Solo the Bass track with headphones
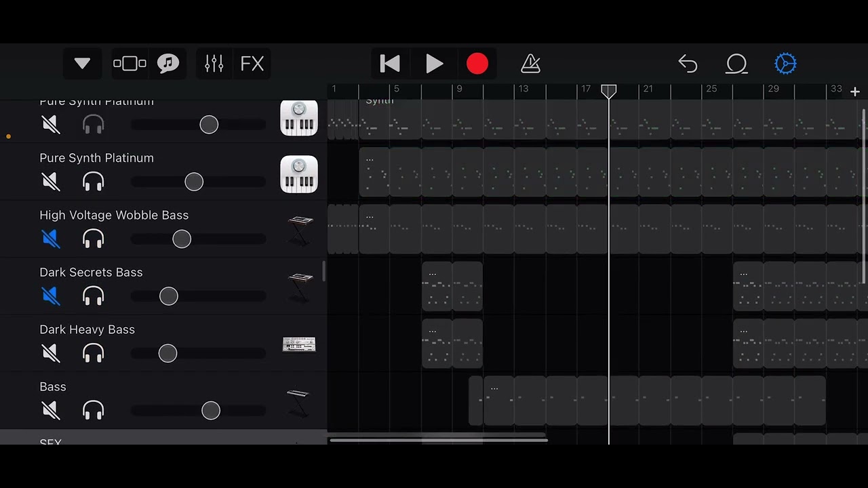The height and width of the screenshot is (488, 868). coord(94,410)
